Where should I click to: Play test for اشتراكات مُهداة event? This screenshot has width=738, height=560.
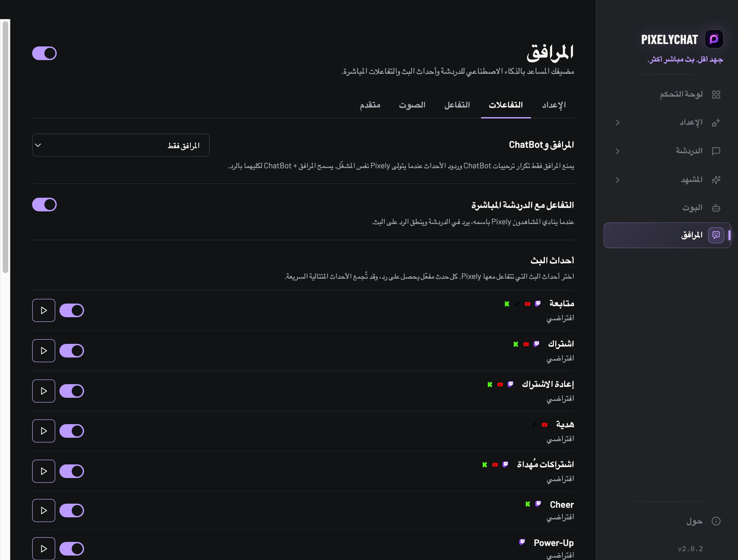tap(44, 471)
